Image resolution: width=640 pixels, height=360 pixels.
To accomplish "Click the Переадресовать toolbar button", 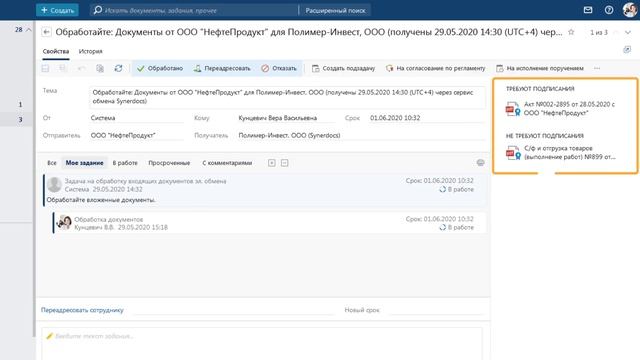I will (x=222, y=68).
